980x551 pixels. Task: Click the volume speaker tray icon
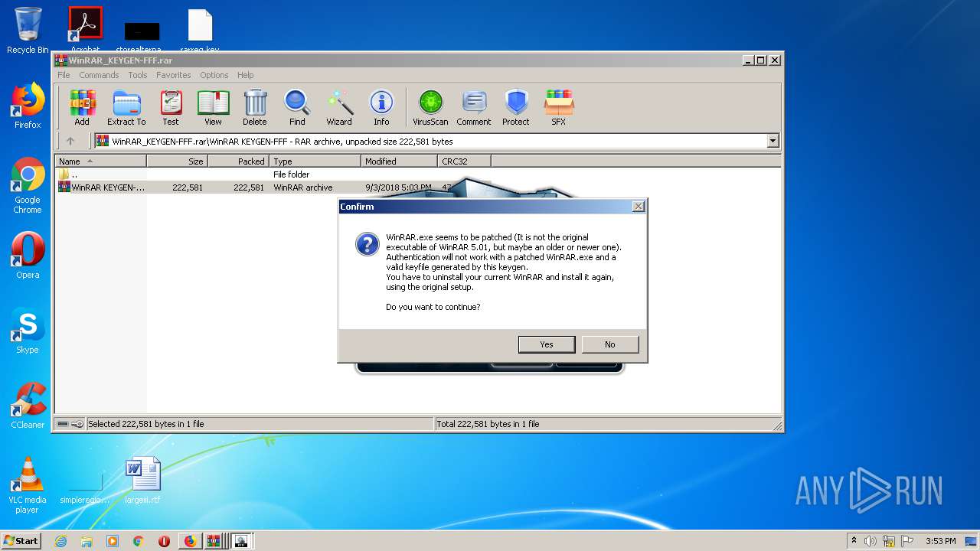(x=871, y=541)
